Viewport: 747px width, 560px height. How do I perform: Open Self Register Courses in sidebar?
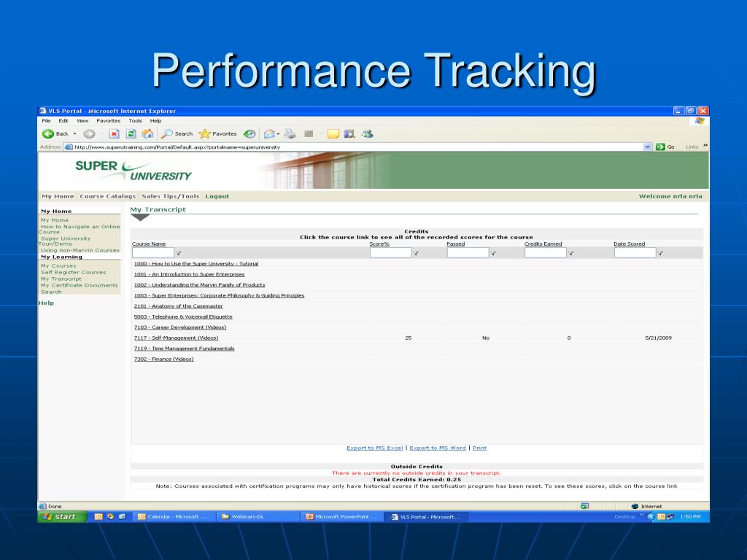pos(74,273)
